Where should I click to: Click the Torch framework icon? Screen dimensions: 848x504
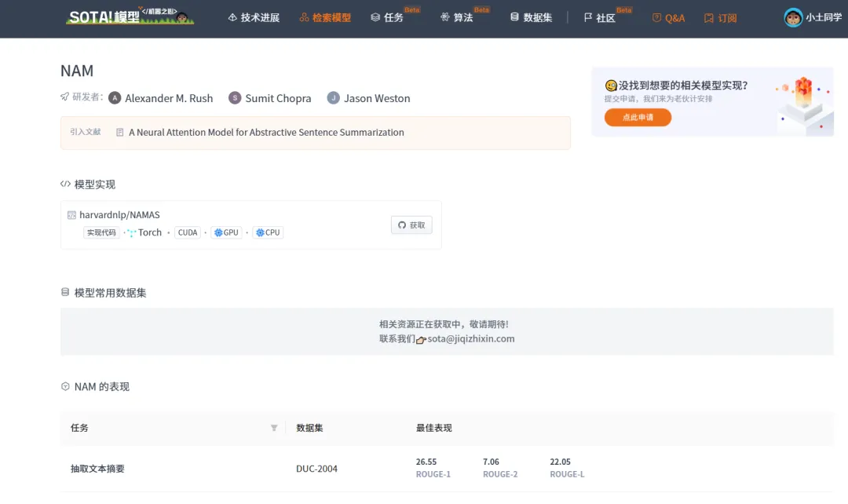tap(131, 233)
